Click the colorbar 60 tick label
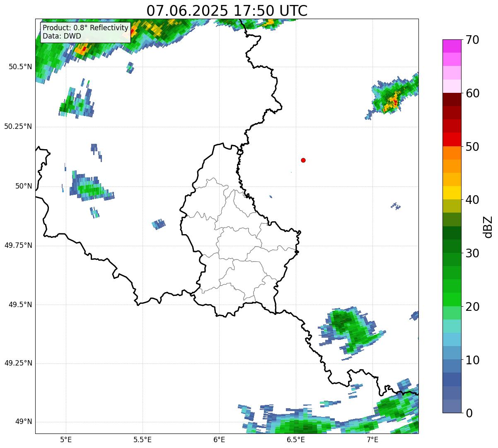The image size is (498, 448). point(472,93)
